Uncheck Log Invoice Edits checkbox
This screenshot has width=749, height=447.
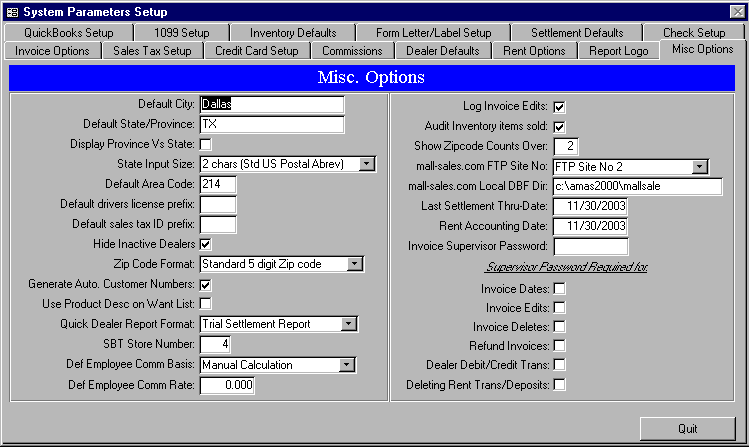click(559, 106)
